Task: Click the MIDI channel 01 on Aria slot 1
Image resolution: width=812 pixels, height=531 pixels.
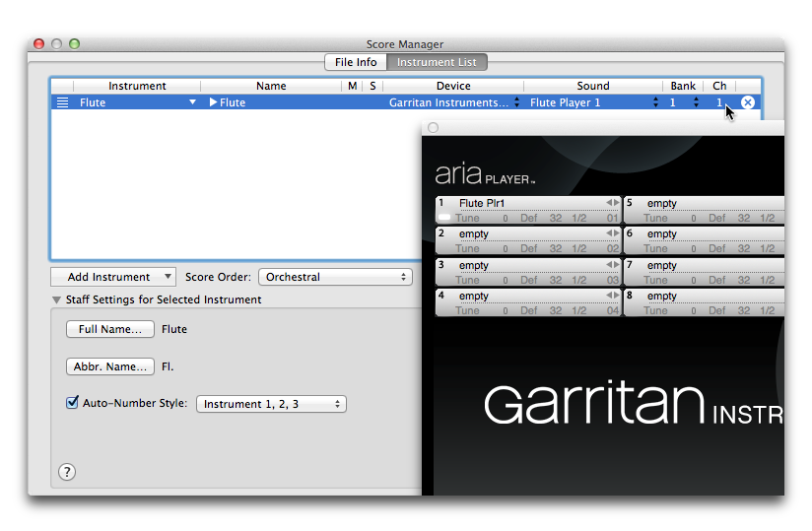Action: point(613,219)
